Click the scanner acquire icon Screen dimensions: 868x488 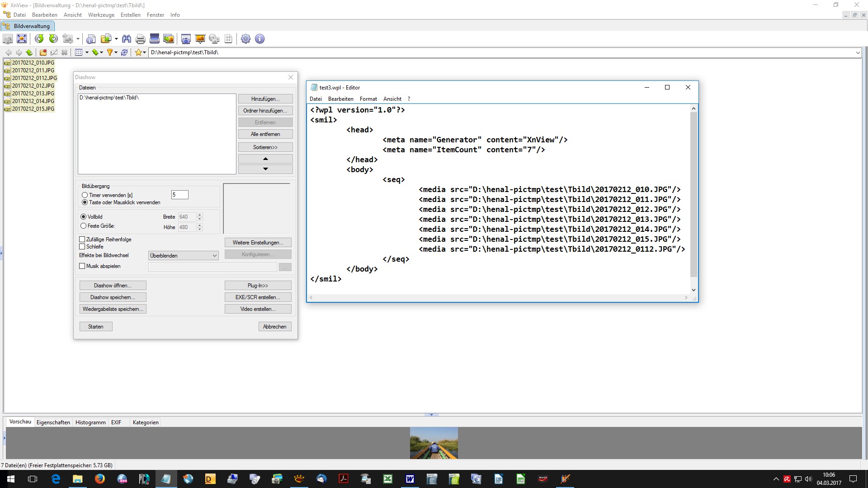point(154,39)
